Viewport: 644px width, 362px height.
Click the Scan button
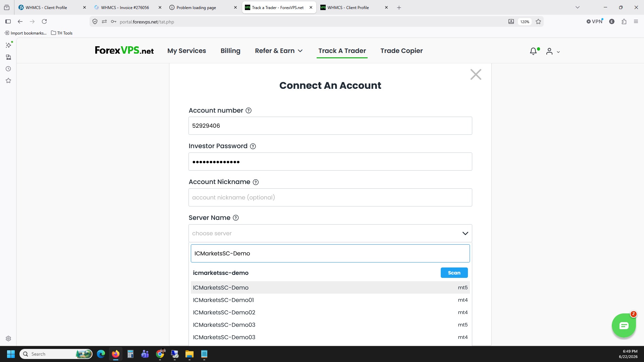454,273
